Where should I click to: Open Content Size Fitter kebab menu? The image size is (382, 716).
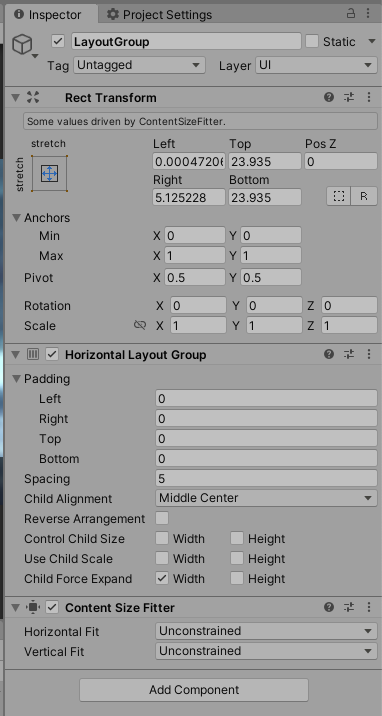click(369, 607)
